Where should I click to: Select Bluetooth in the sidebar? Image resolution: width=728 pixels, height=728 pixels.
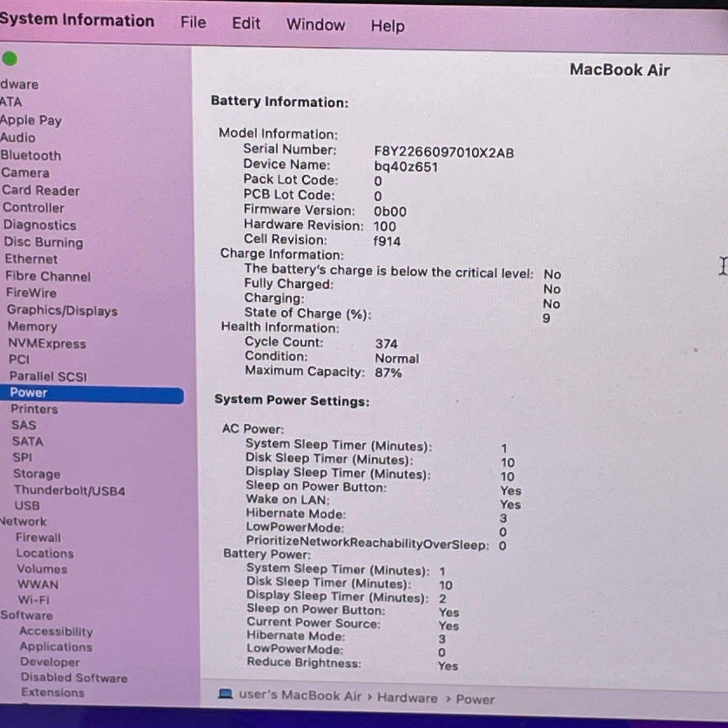31,155
